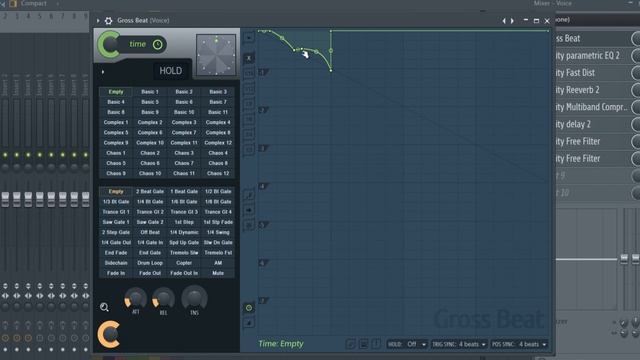Choose volume preset Mute
Image resolution: width=640 pixels, height=360 pixels.
pyautogui.click(x=218, y=273)
